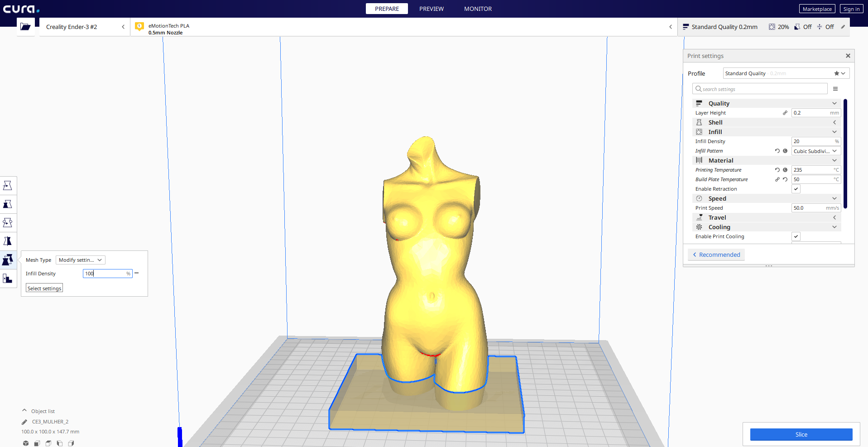Activate the Support Blocker tool
Screen dimensions: 868x447
coord(8,279)
